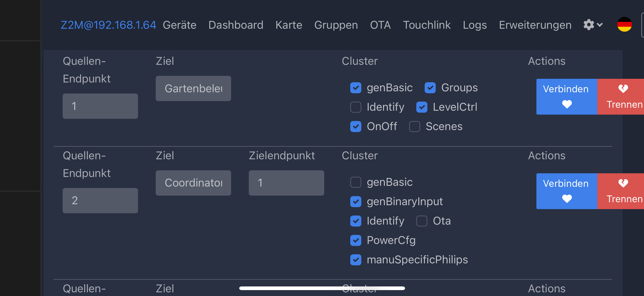Disable the manuSpecificPhilips checkbox
This screenshot has width=644, height=296.
[355, 259]
